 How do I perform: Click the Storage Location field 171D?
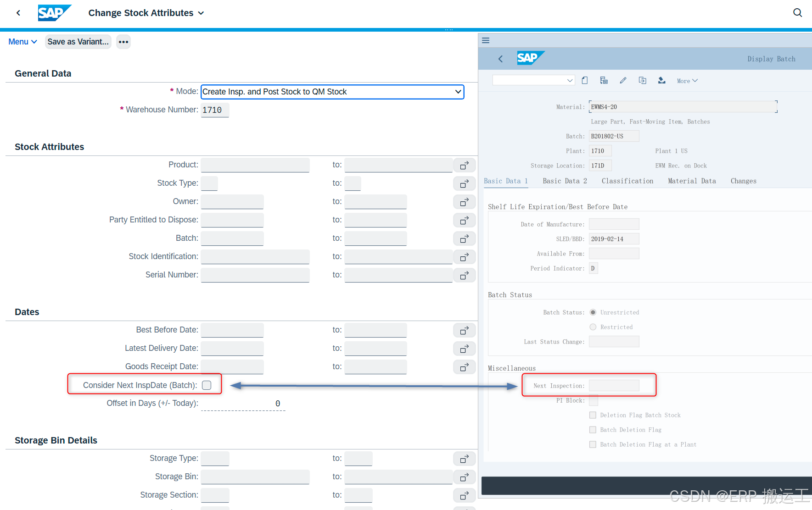[x=600, y=166]
